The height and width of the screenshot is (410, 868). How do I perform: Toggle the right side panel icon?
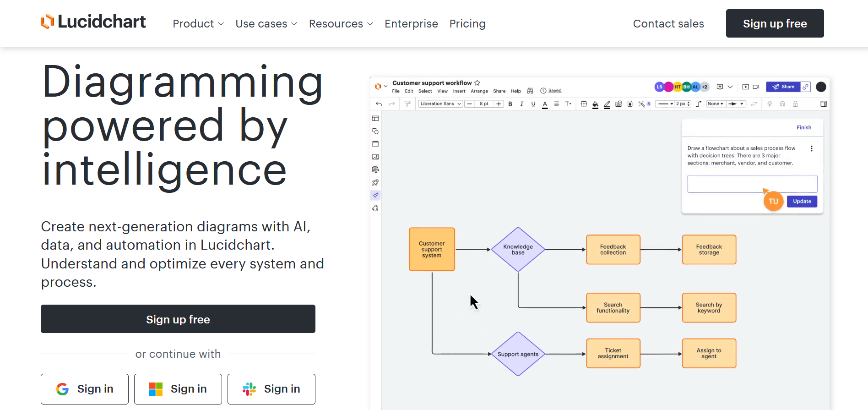[x=824, y=104]
